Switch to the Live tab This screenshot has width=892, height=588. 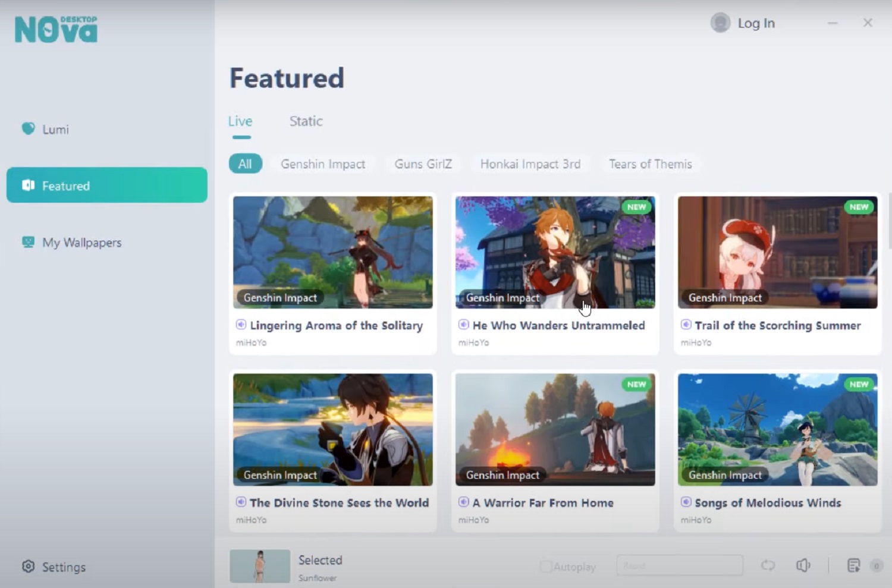coord(240,121)
